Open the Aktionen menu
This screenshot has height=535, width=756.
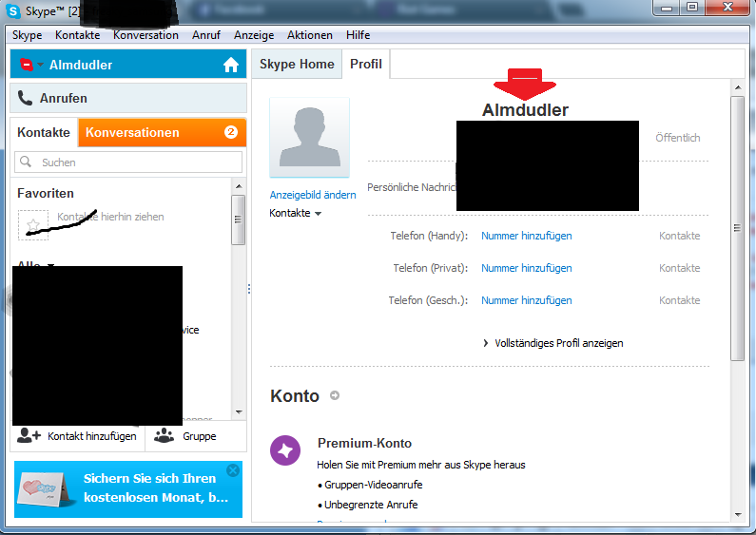click(x=310, y=35)
